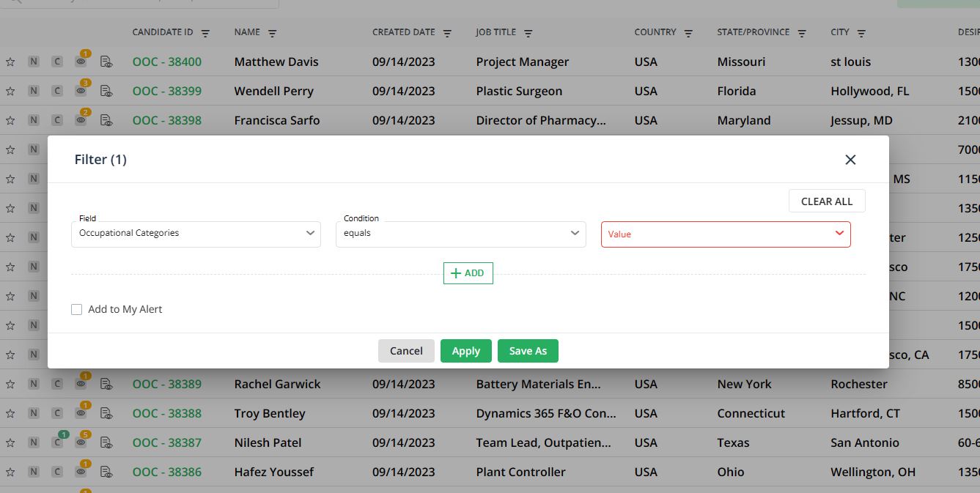Open candidate OOC - 38389

pyautogui.click(x=167, y=385)
